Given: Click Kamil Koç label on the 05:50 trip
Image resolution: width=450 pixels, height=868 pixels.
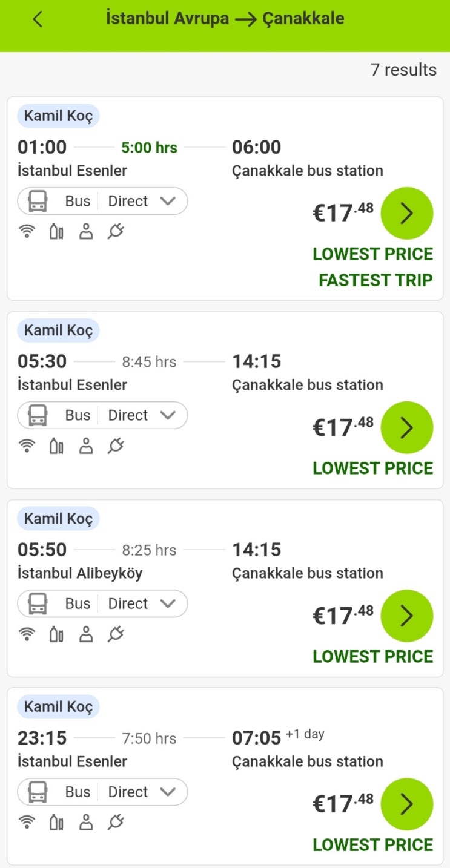Looking at the screenshot, I should point(58,519).
